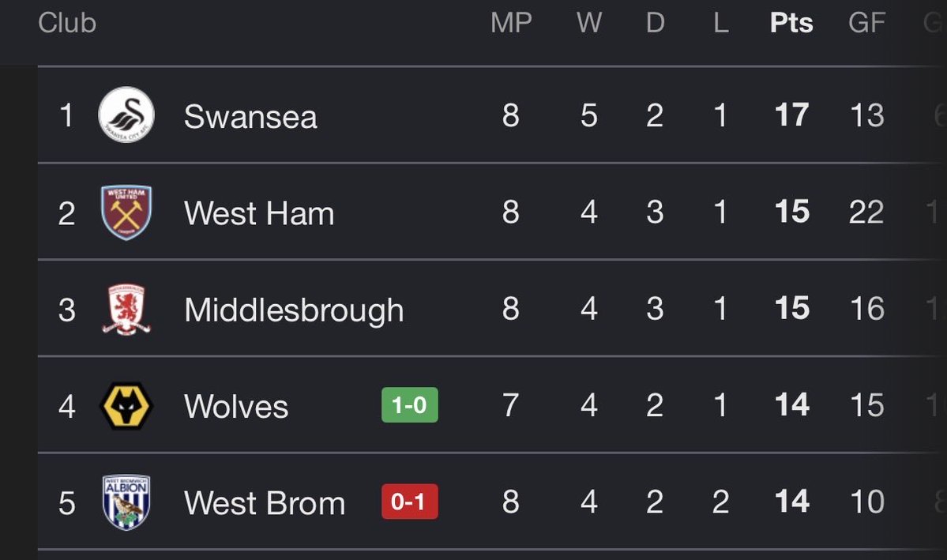Select the D draws column header

click(656, 23)
